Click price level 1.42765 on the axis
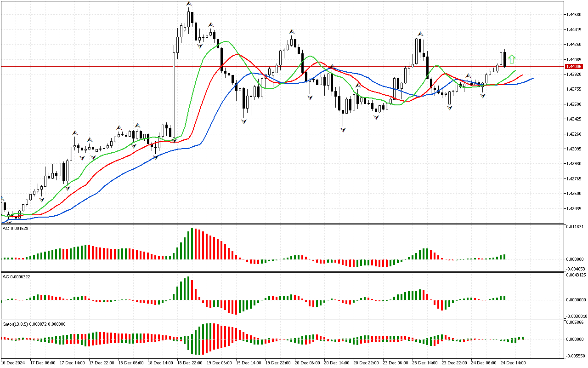This screenshot has height=368, width=588. pyautogui.click(x=575, y=178)
